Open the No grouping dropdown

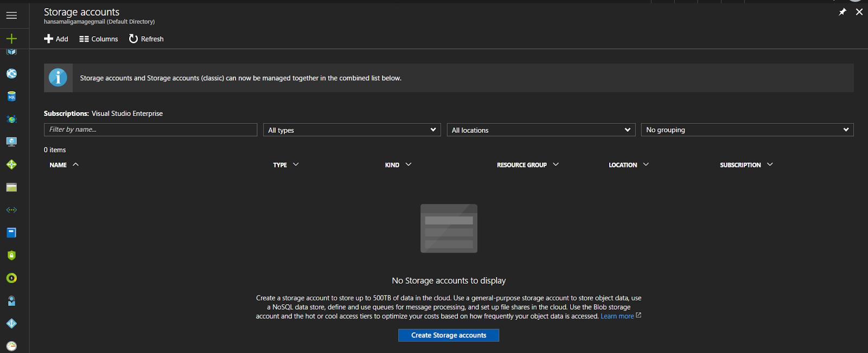tap(747, 130)
